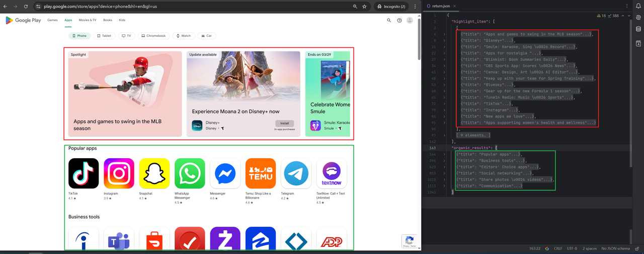This screenshot has height=254, width=644.
Task: Click the warnings count indicator in editor
Action: click(x=601, y=16)
